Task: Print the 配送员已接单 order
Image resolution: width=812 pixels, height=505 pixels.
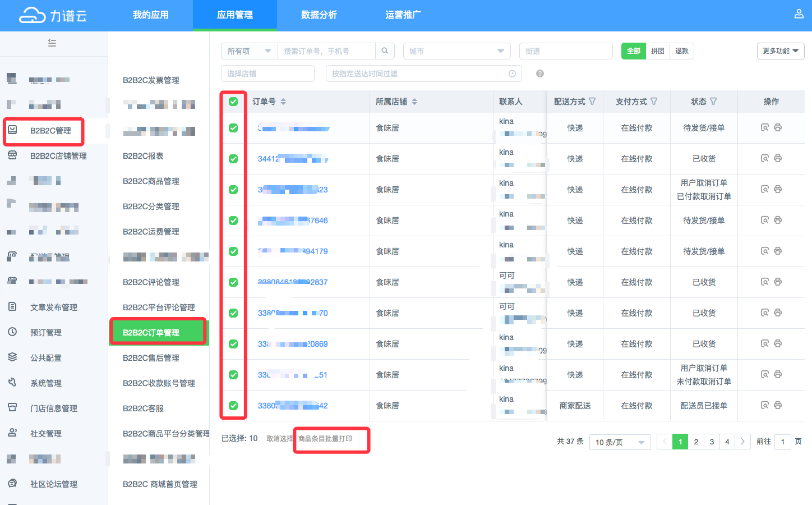Action: (x=778, y=405)
